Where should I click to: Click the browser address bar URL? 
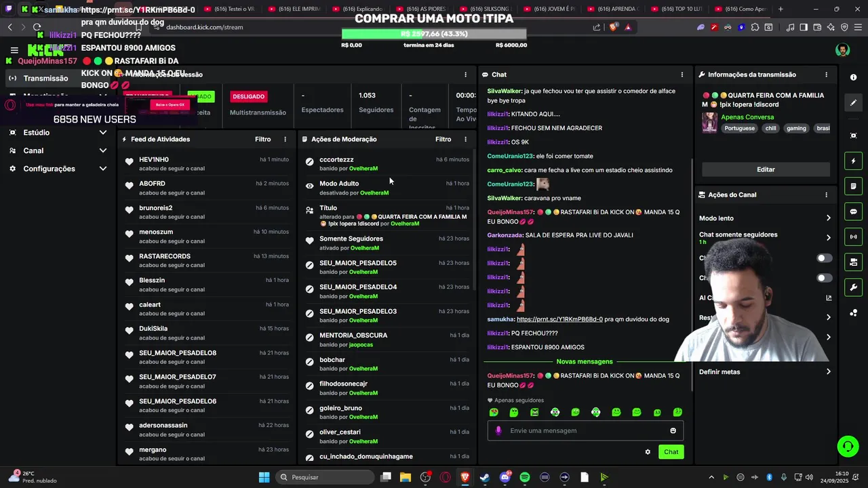point(204,27)
